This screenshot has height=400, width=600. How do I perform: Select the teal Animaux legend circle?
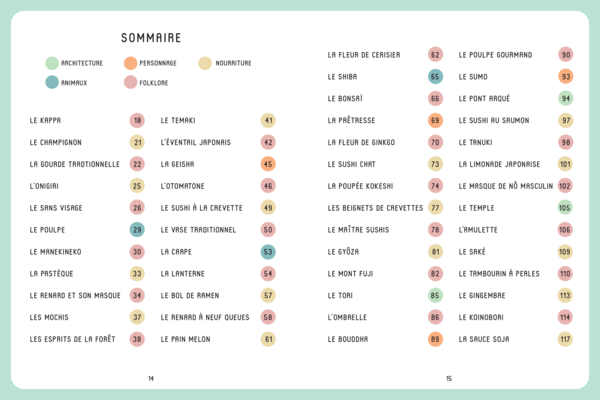pos(52,82)
